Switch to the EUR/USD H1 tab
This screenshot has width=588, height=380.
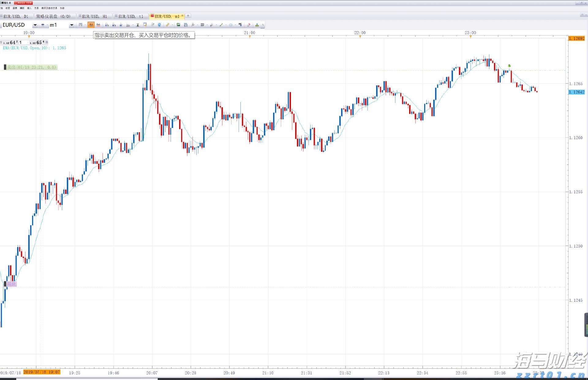coord(94,16)
